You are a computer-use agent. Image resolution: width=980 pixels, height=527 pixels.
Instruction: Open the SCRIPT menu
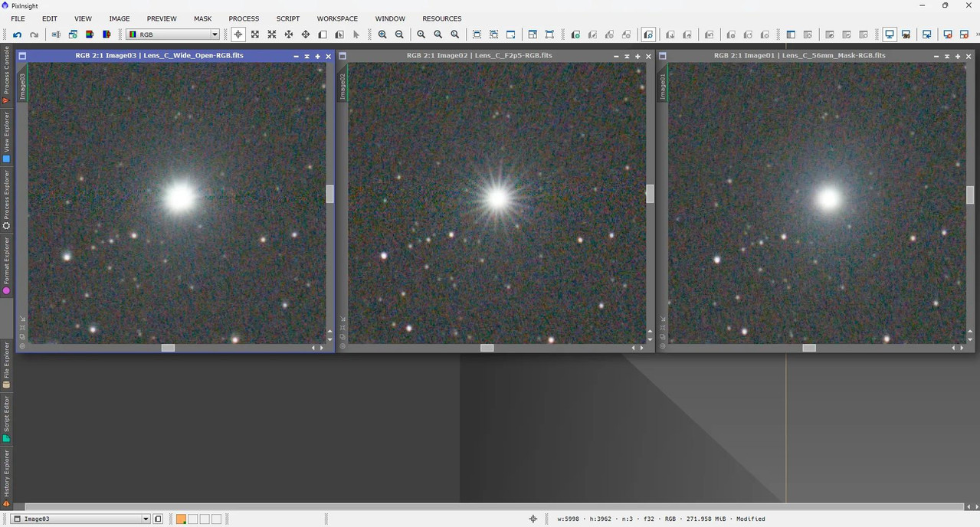(x=288, y=18)
